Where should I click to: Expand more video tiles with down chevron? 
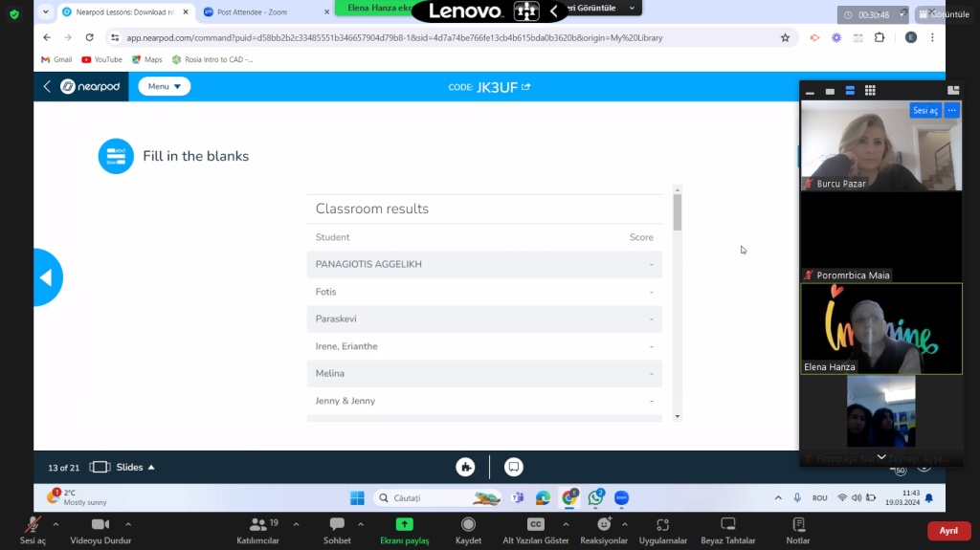coord(881,457)
